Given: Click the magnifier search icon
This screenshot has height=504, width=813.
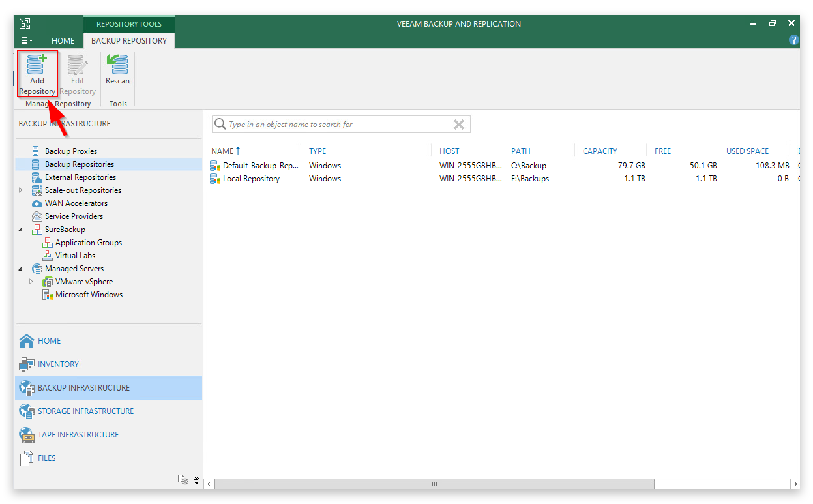Looking at the screenshot, I should pyautogui.click(x=220, y=125).
